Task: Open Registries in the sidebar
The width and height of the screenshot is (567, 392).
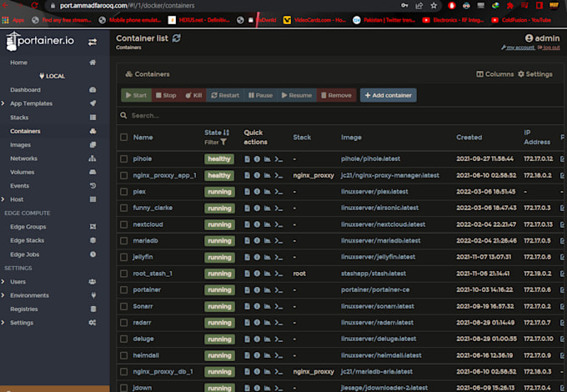Action: click(x=24, y=309)
